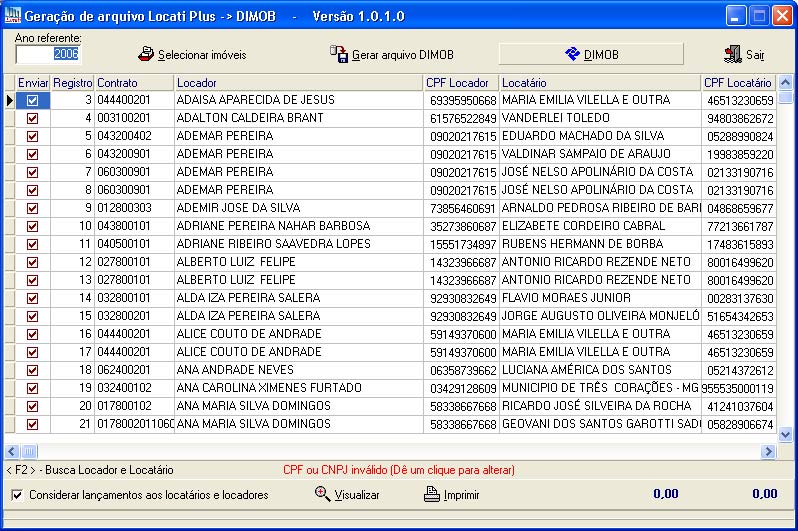Click the Gerar arquivo DIMOB disk icon
798x531 pixels.
339,54
